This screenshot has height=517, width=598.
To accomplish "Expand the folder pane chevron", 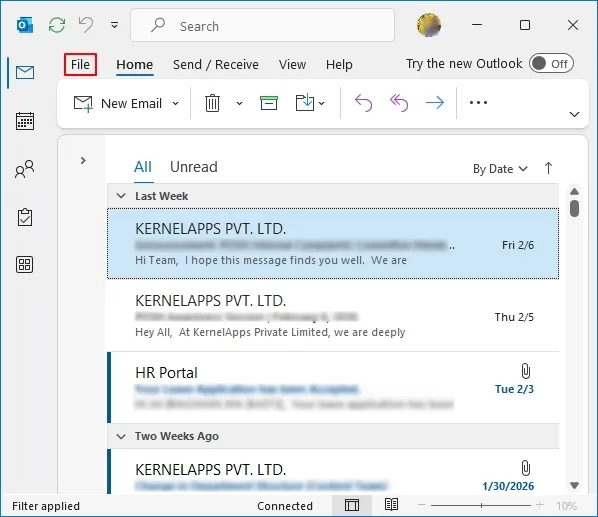I will tap(83, 161).
